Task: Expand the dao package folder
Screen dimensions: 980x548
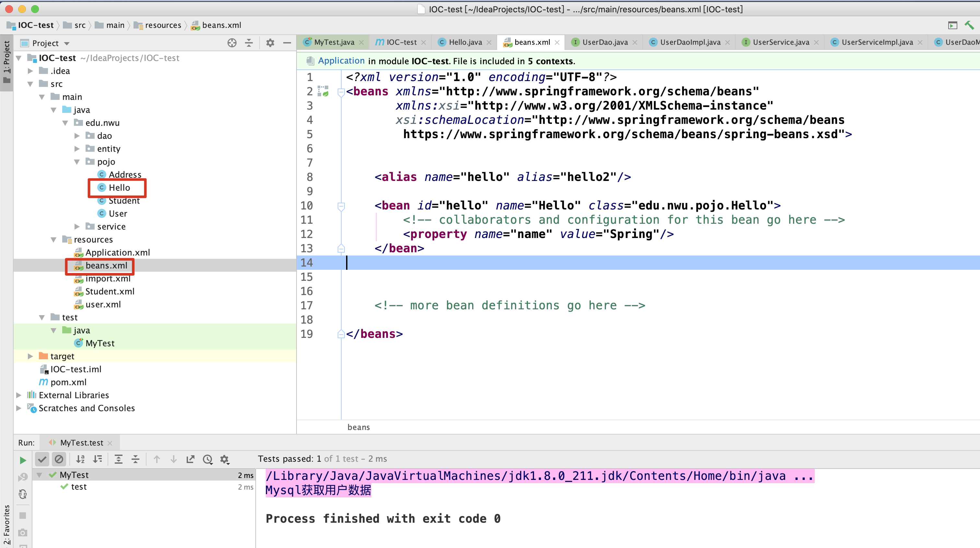Action: 77,136
